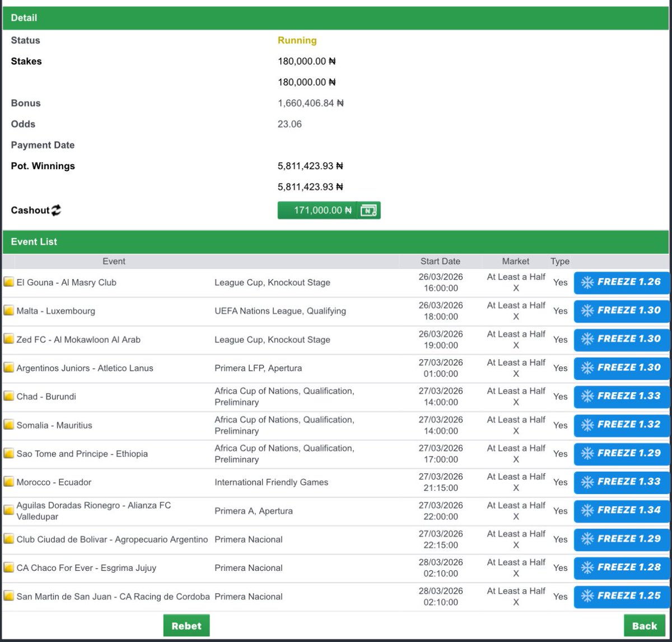
Task: Click Primera LFP, Apertura league text
Action: tap(258, 368)
